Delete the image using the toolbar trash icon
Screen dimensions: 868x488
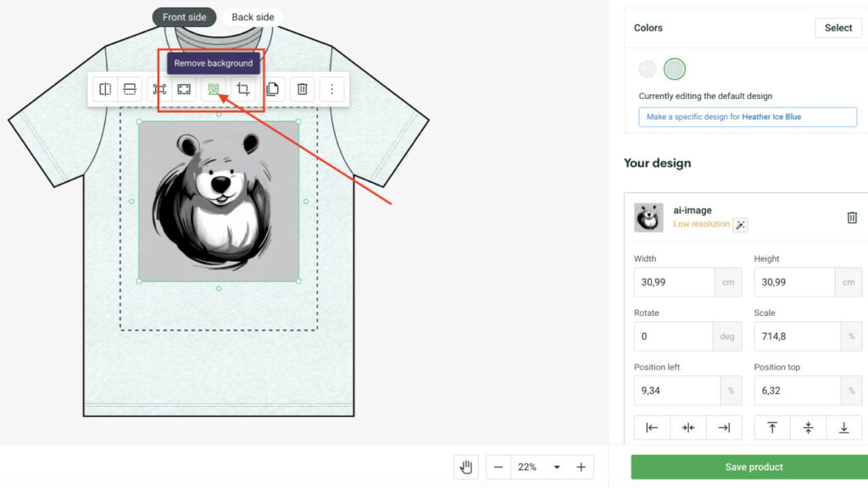pos(302,89)
